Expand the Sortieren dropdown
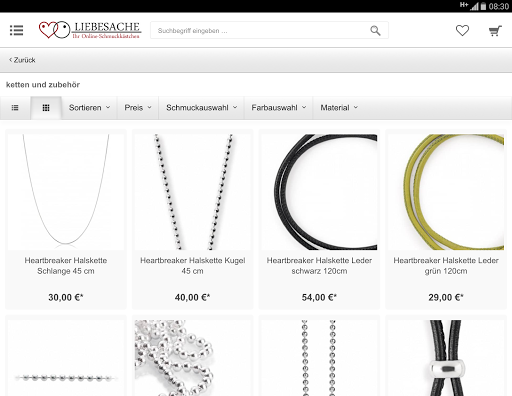 [x=89, y=108]
